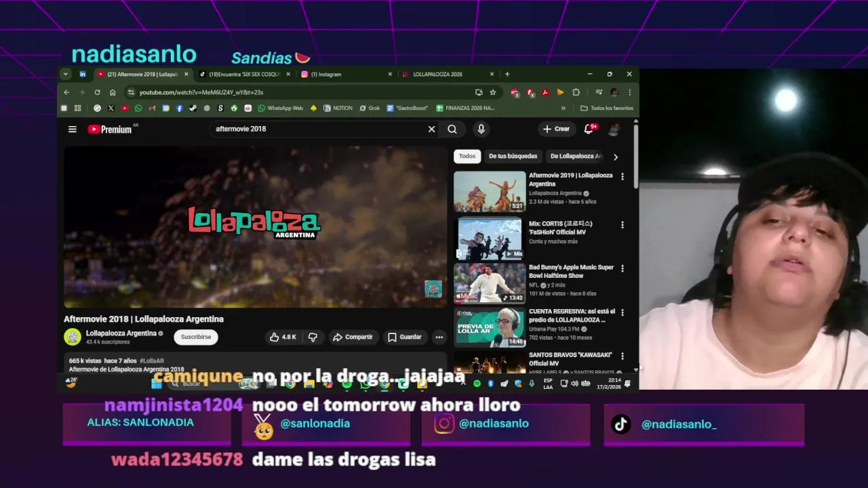
Task: Show next filter chips with the arrow
Action: [615, 157]
